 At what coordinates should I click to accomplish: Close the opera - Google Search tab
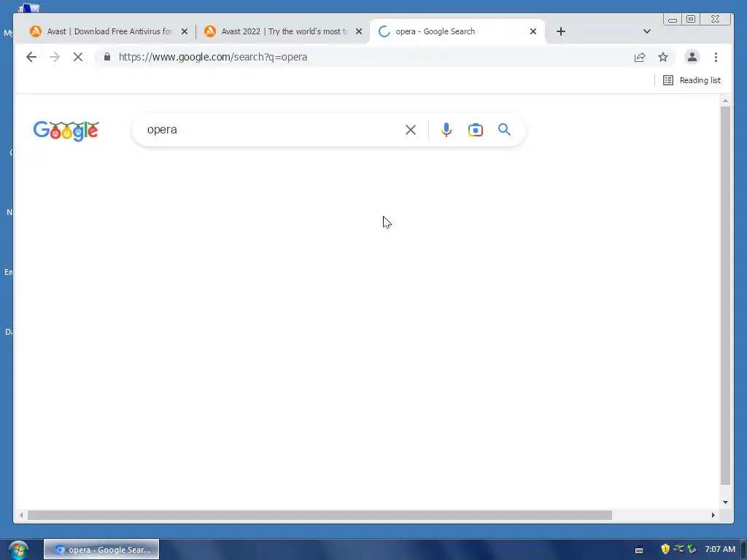pos(533,31)
